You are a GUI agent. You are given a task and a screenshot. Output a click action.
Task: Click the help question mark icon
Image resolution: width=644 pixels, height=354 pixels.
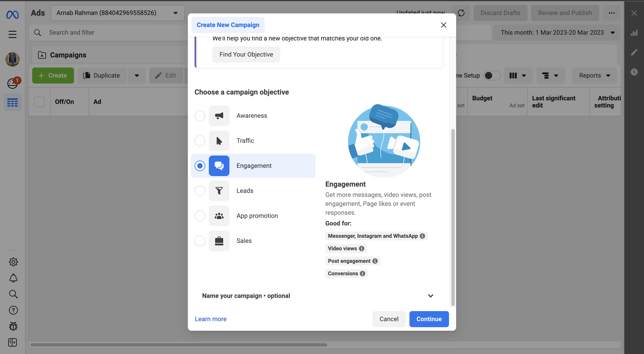tap(13, 310)
